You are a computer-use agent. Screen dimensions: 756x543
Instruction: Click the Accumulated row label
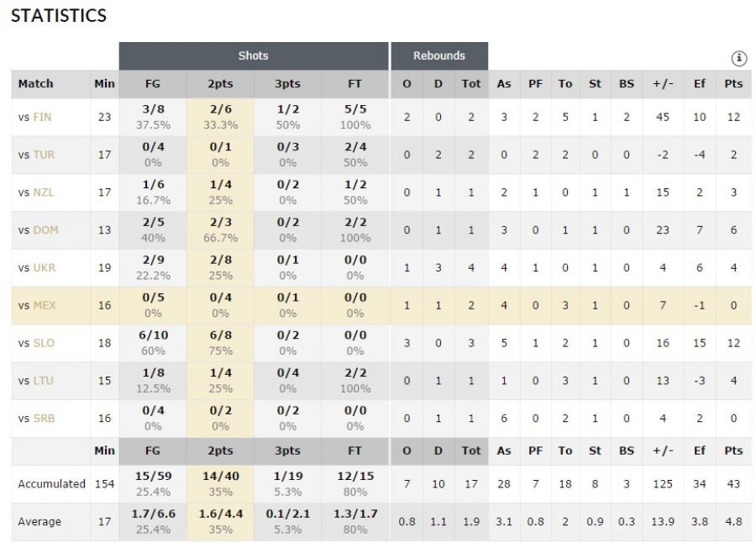point(51,483)
